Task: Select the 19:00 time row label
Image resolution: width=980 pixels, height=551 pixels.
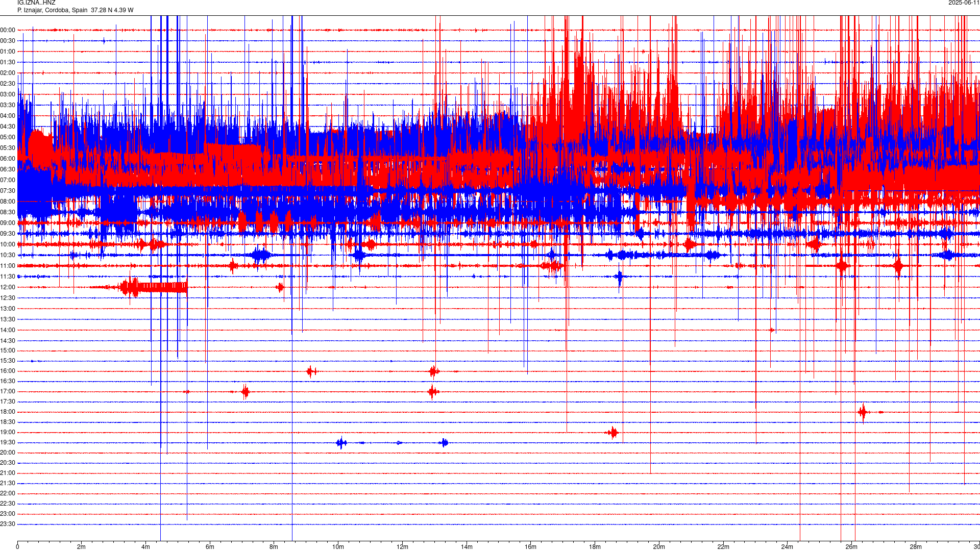Action: tap(8, 432)
